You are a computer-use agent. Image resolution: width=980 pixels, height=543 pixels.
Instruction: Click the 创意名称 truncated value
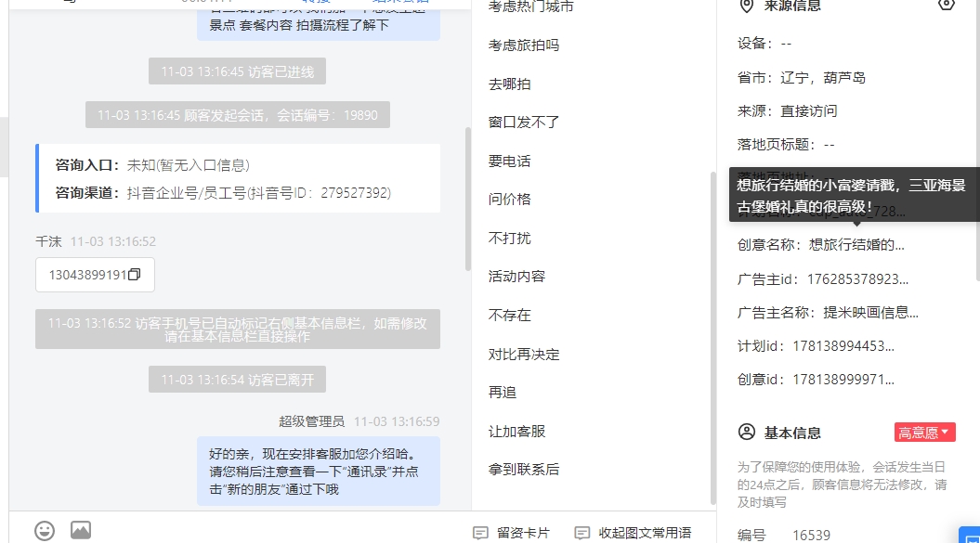856,245
